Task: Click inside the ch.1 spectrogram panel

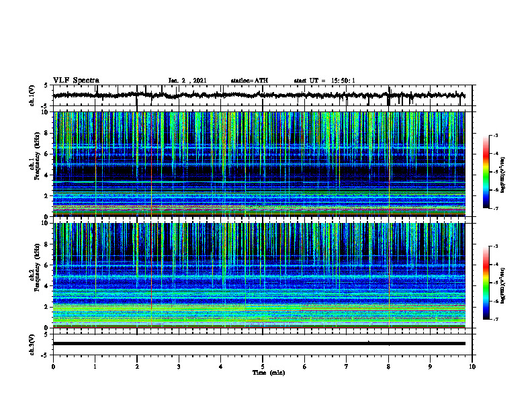Action: pos(259,164)
